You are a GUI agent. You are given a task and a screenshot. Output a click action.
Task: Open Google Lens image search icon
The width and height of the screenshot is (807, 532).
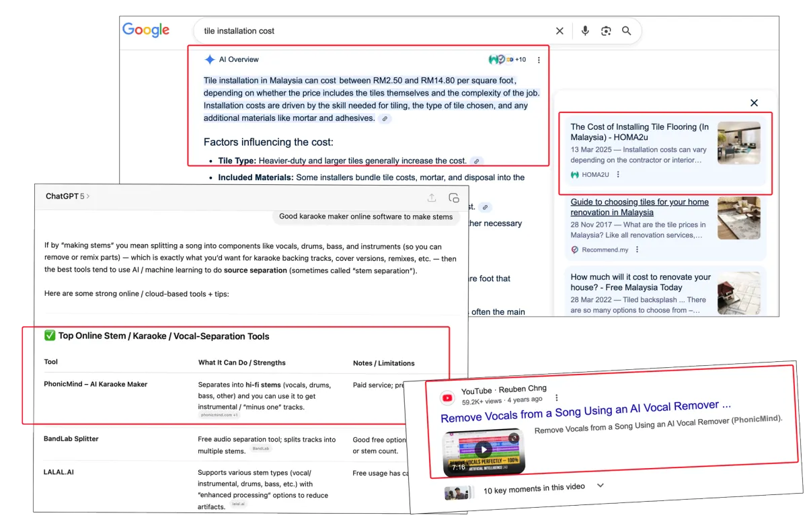pos(606,31)
